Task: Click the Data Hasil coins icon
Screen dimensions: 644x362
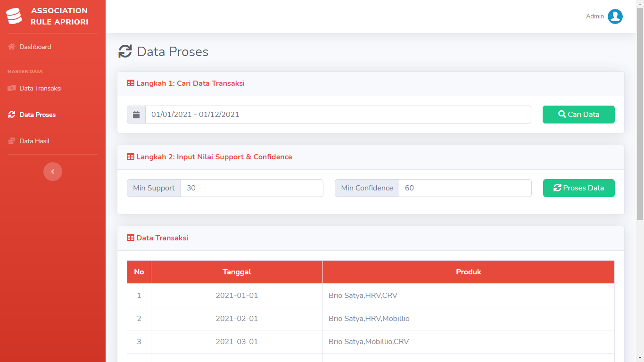Action: click(12, 141)
